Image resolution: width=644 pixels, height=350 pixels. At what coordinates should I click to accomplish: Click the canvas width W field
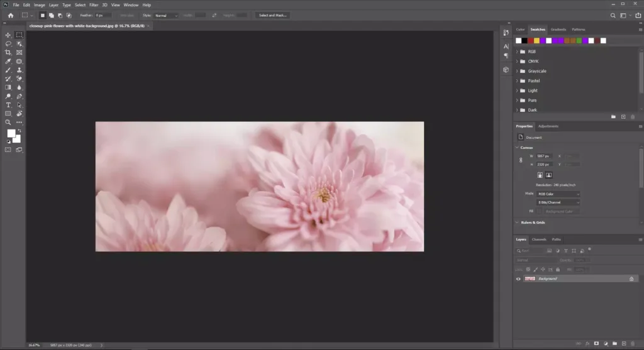[x=545, y=156]
